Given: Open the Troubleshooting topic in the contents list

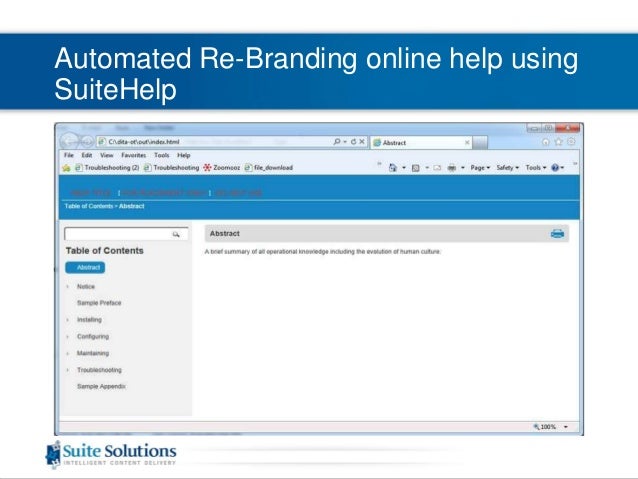Looking at the screenshot, I should pyautogui.click(x=99, y=370).
